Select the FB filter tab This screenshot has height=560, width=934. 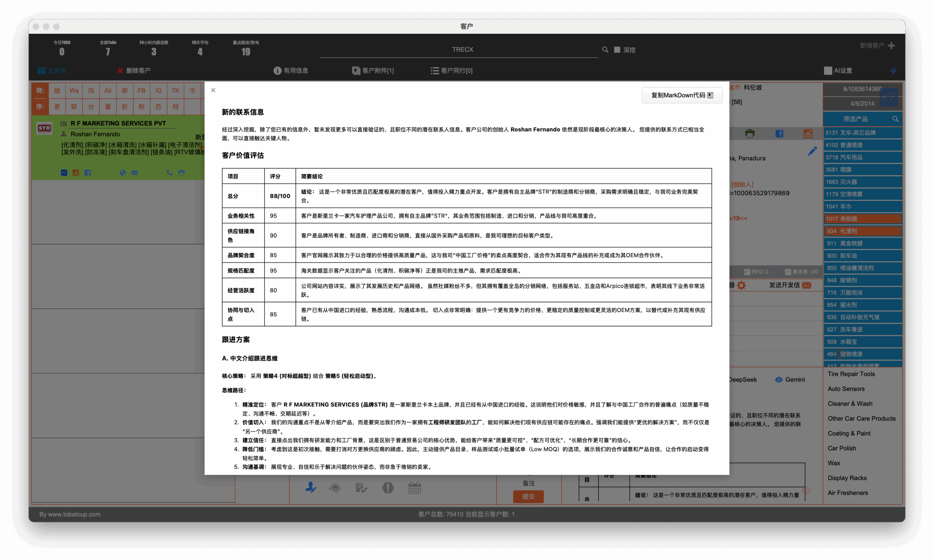[x=142, y=90]
